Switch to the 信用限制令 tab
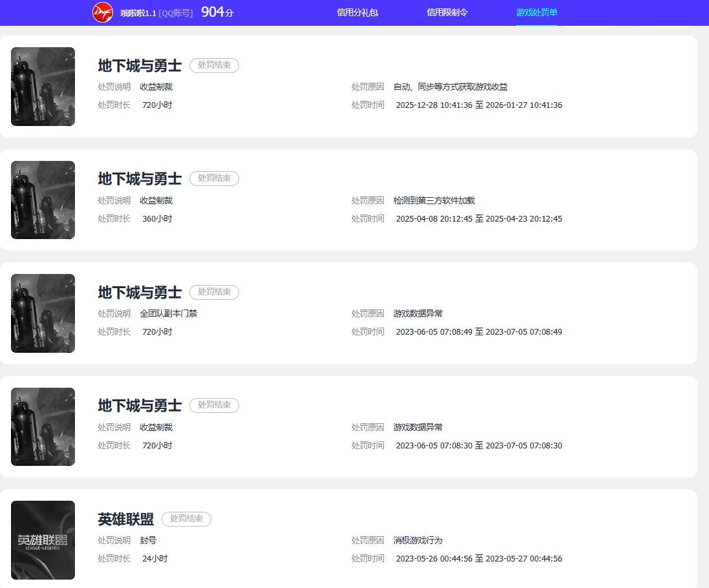 (x=447, y=12)
